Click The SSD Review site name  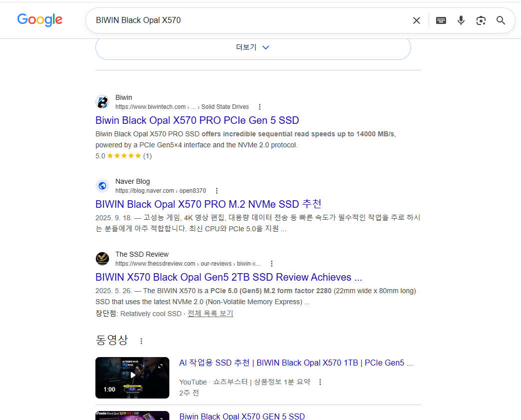click(142, 254)
